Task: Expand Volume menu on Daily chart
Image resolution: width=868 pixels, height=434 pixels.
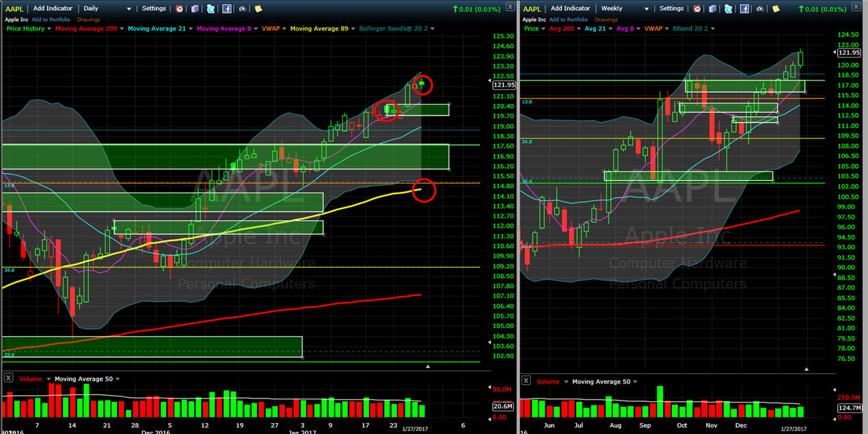Action: (47, 379)
